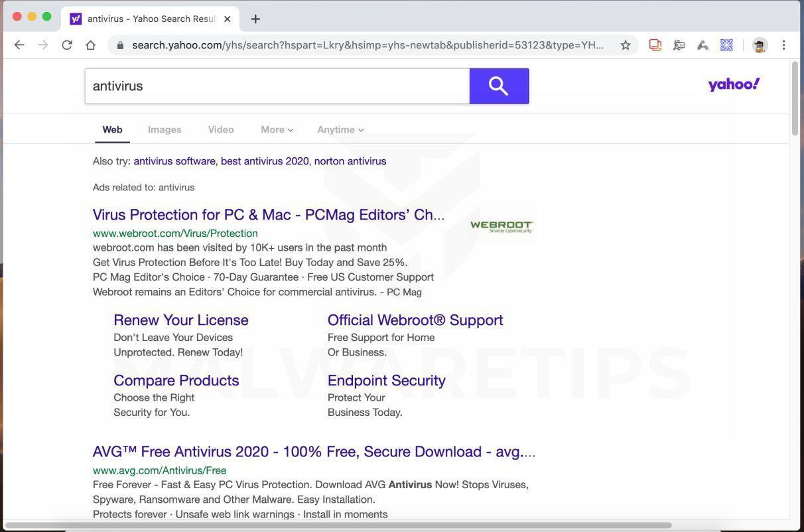Bookmark this page with the star icon
This screenshot has height=532, width=804.
click(x=626, y=45)
